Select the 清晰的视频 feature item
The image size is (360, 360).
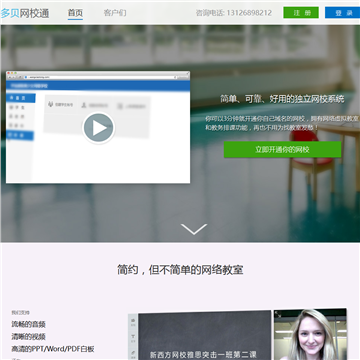(x=29, y=337)
